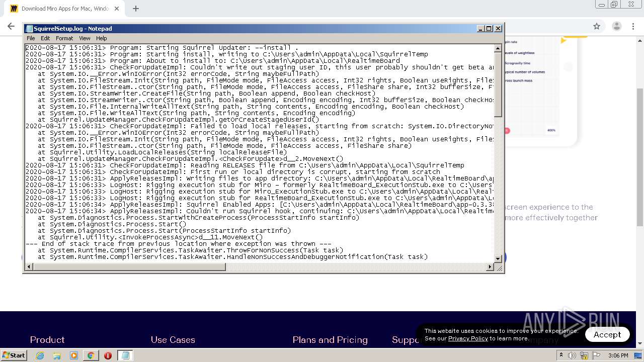Bookmark this page with the star icon
Viewport: 644px width, 362px height.
pos(597,26)
